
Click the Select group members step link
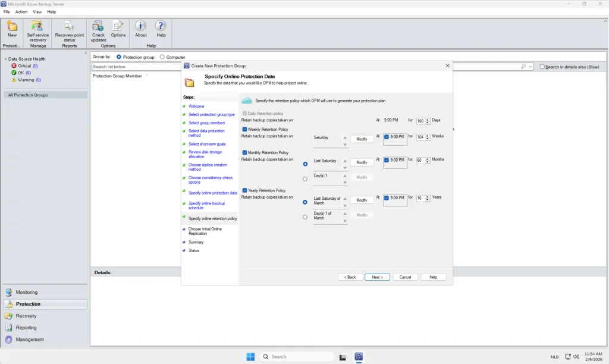[x=206, y=123]
